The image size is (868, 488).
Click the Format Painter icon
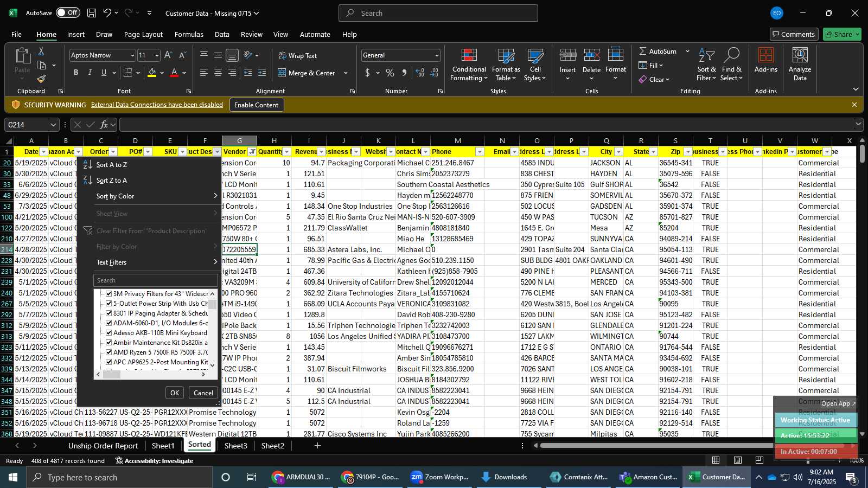(x=41, y=79)
